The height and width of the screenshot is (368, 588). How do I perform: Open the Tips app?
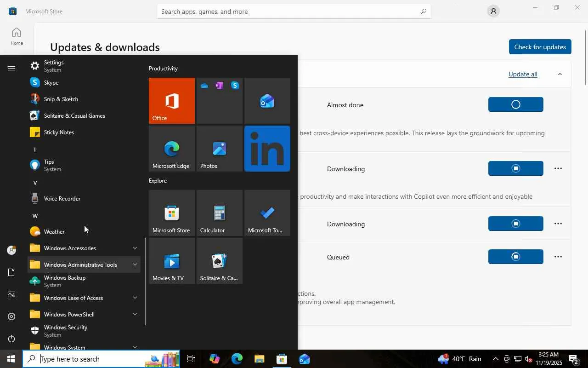coord(84,166)
